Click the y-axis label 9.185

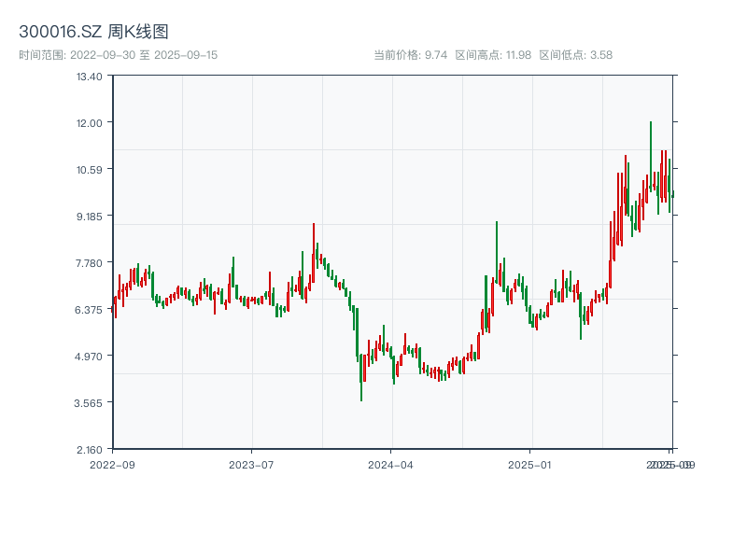89,217
